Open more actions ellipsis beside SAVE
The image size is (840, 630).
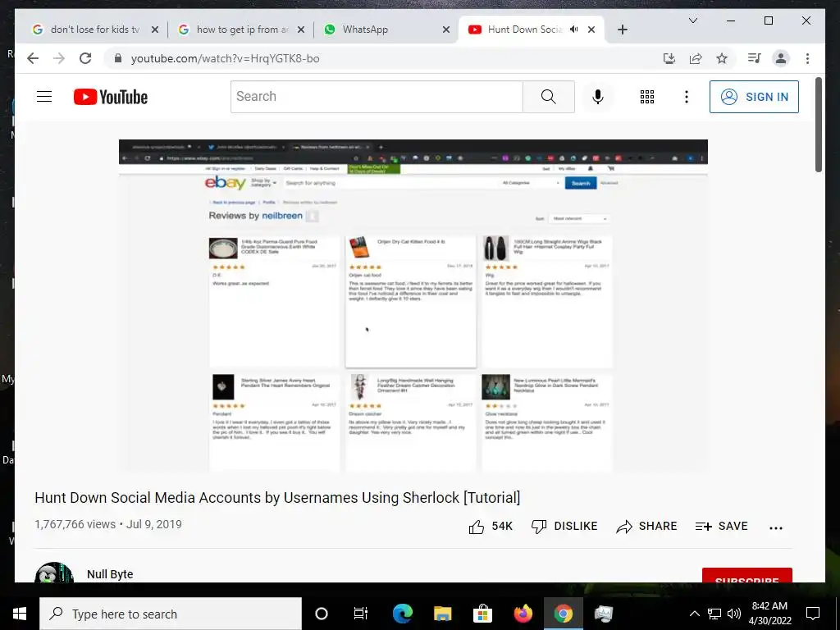point(776,527)
